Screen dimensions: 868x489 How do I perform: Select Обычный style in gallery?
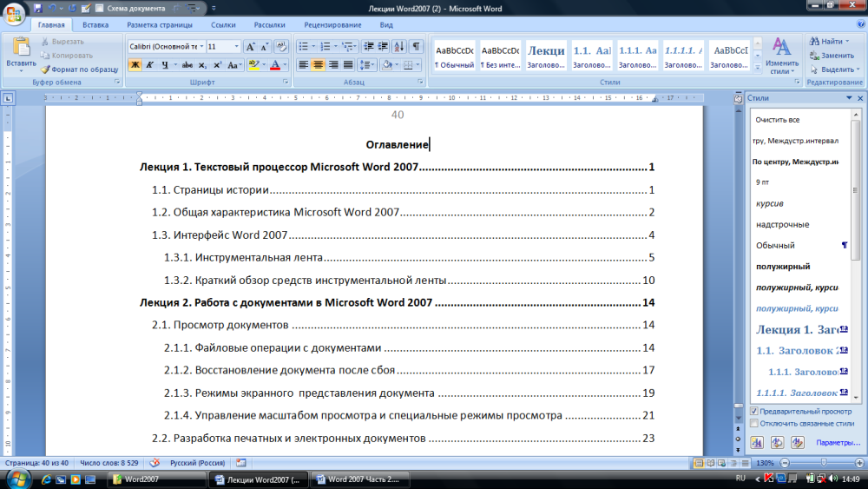pos(455,56)
